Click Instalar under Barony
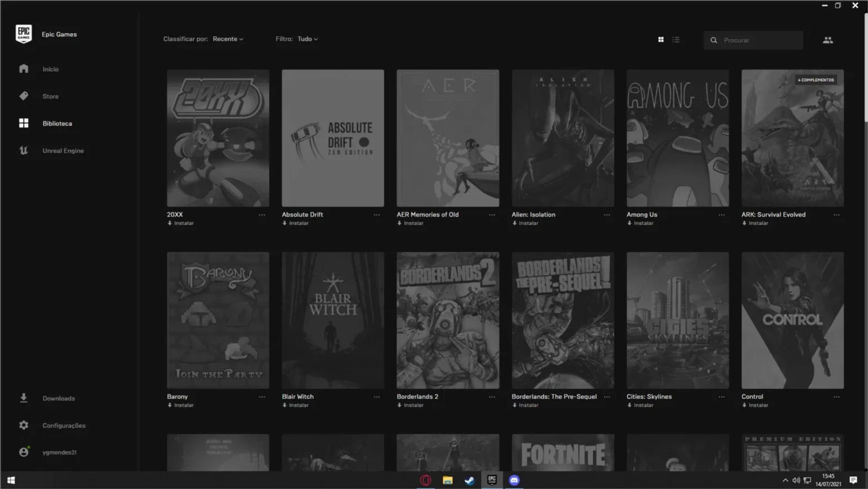This screenshot has height=489, width=868. [x=181, y=405]
